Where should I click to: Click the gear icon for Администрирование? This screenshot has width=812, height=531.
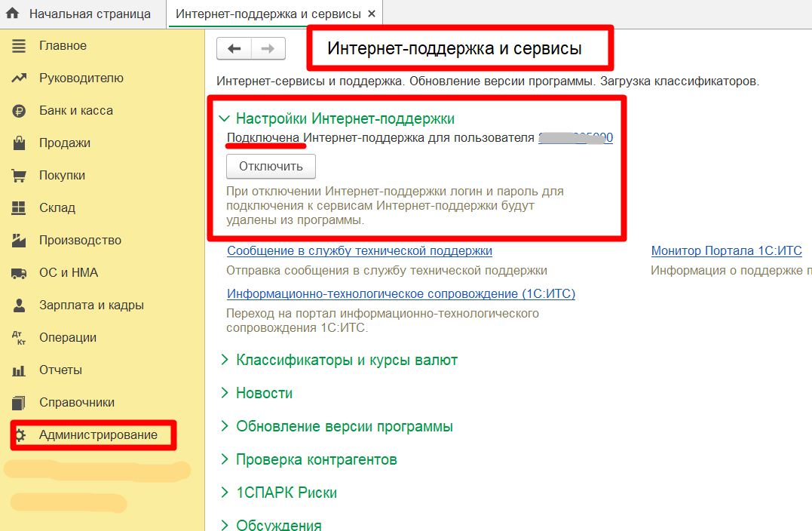point(20,435)
